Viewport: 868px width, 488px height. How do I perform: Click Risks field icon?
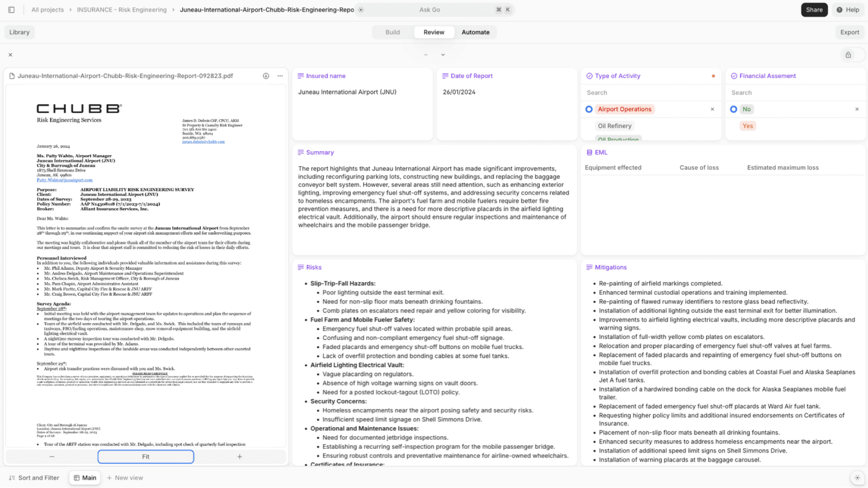click(x=301, y=267)
